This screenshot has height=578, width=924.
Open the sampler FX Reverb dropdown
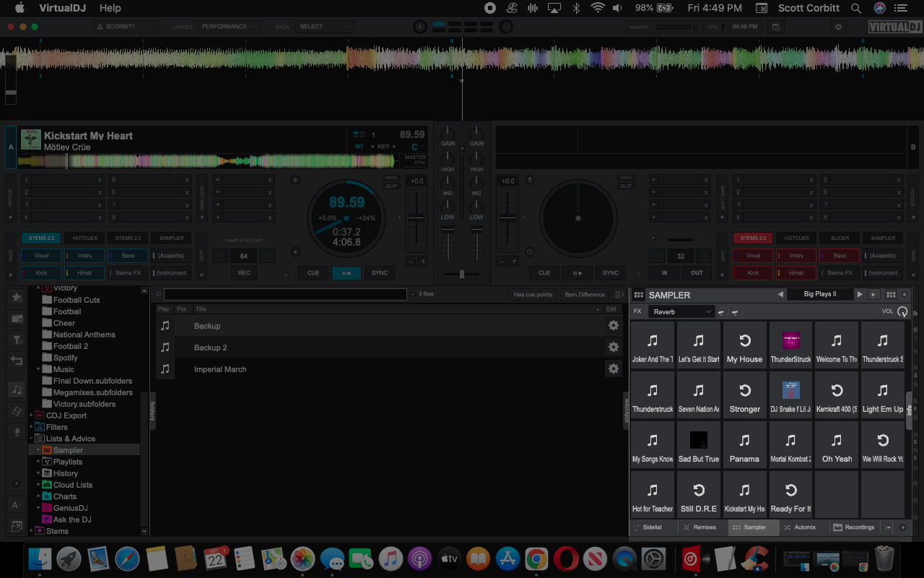[x=681, y=312]
